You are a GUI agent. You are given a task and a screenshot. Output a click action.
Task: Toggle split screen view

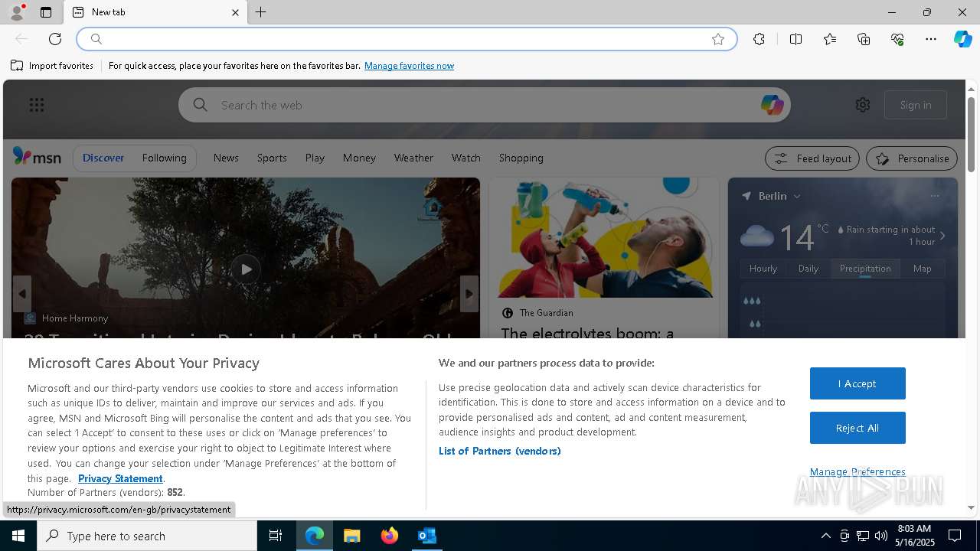tap(795, 39)
